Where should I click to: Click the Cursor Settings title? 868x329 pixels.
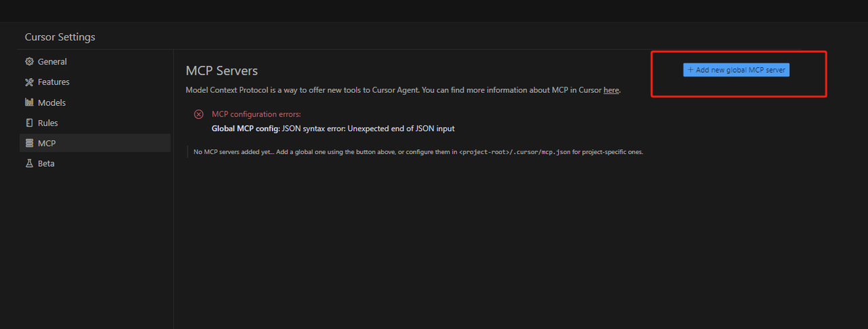pyautogui.click(x=60, y=37)
